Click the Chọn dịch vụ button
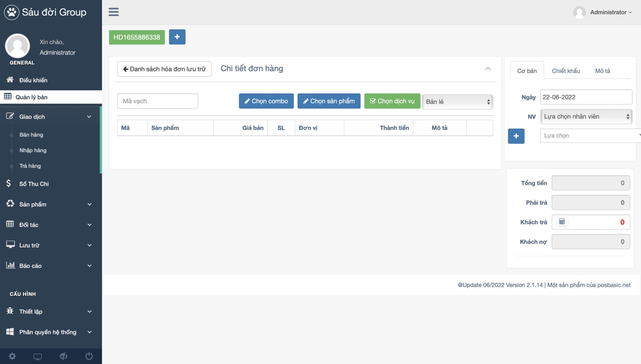The height and width of the screenshot is (364, 641). click(x=392, y=101)
